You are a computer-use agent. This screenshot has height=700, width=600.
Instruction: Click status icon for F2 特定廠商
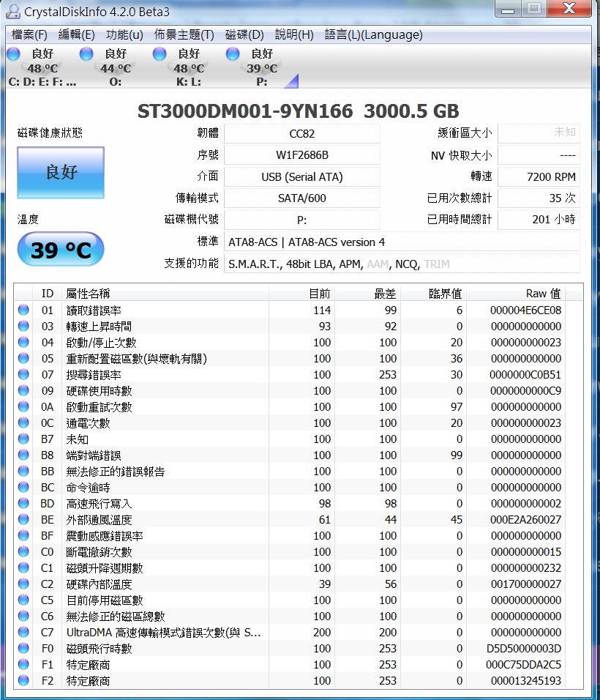23,680
